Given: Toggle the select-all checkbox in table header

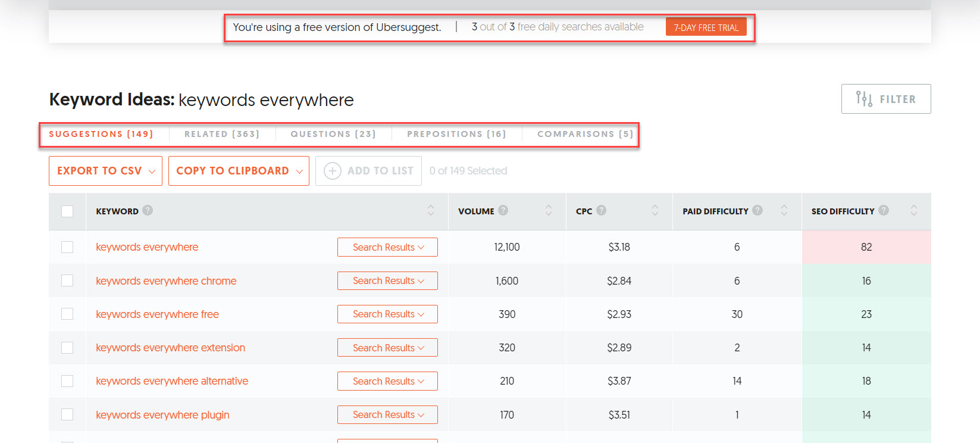Looking at the screenshot, I should click(67, 211).
